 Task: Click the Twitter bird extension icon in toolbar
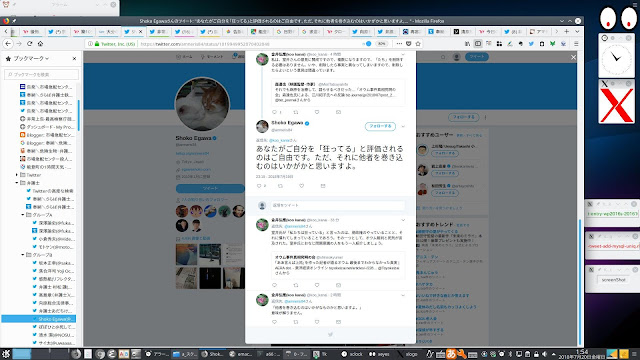[x=531, y=44]
